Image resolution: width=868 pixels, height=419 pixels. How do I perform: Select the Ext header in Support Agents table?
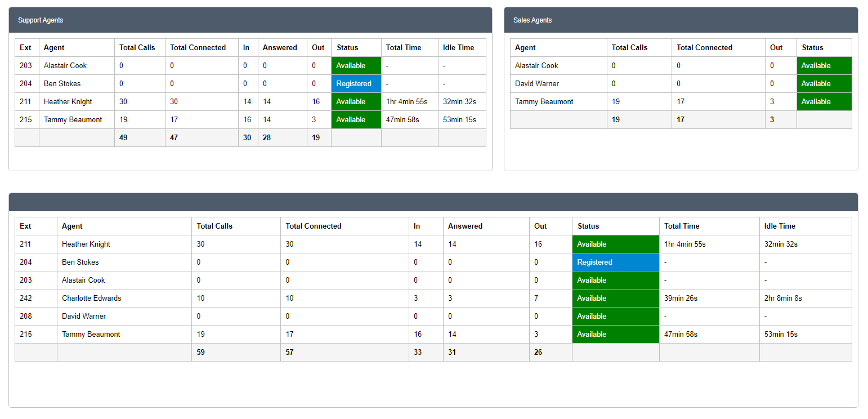point(26,48)
